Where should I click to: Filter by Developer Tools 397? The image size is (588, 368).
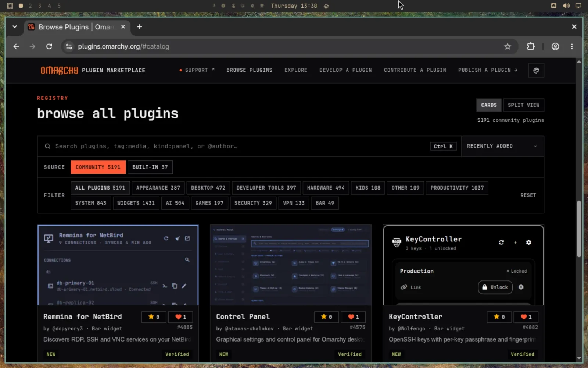[266, 188]
